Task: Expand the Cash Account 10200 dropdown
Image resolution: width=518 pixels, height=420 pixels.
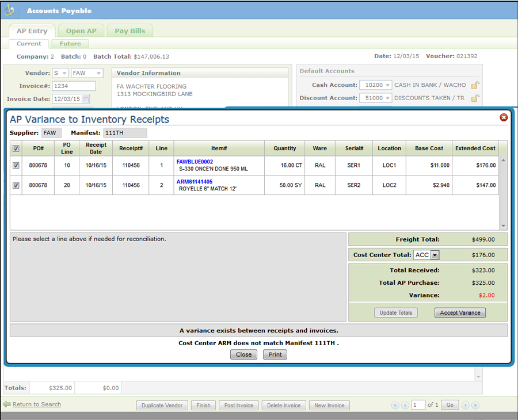Action: click(x=387, y=85)
